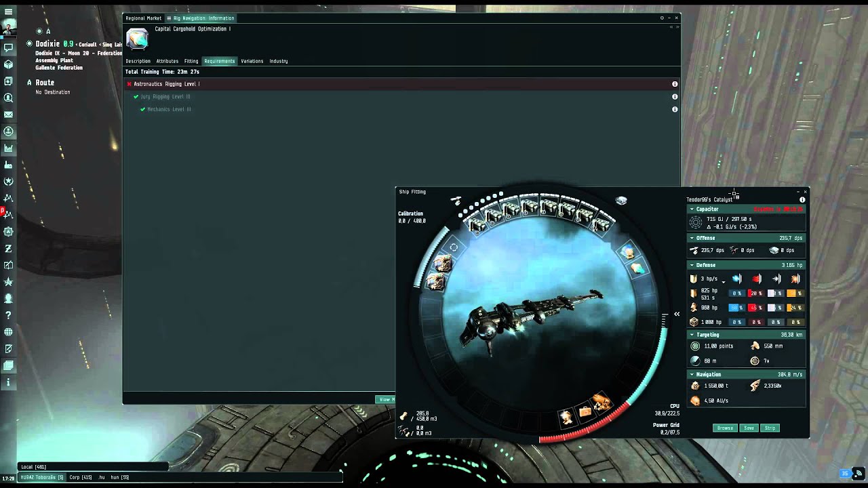868x488 pixels.
Task: Switch to the Attributes tab
Action: [x=167, y=61]
